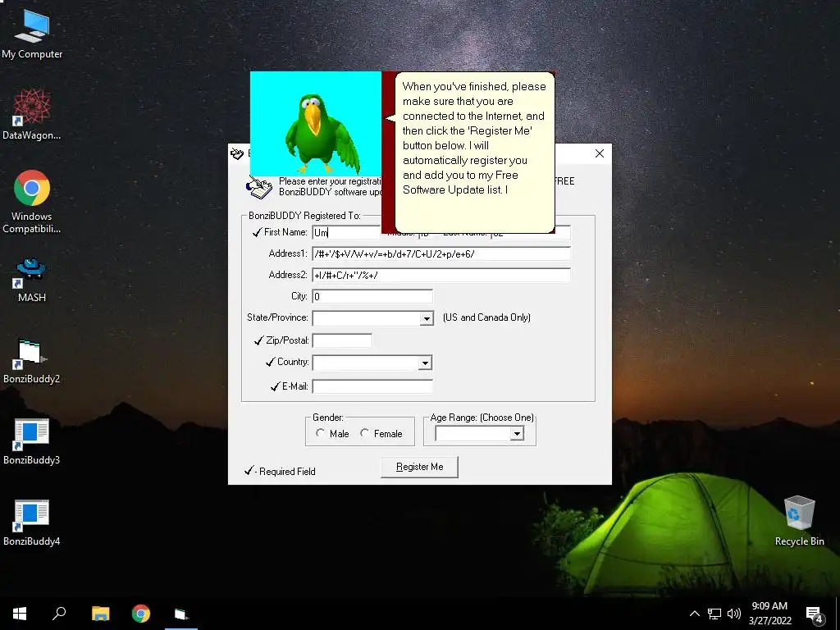Viewport: 840px width, 630px height.
Task: Show hidden system tray icons
Action: [x=694, y=614]
